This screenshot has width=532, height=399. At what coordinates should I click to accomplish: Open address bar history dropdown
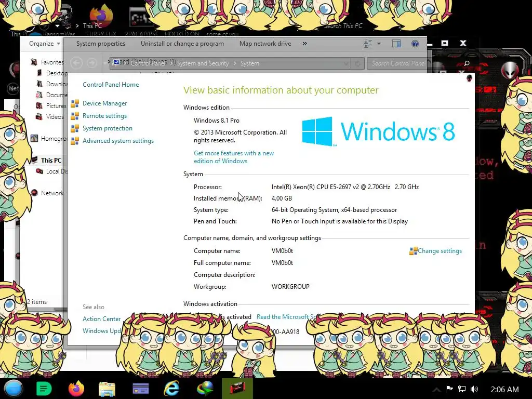click(x=346, y=63)
